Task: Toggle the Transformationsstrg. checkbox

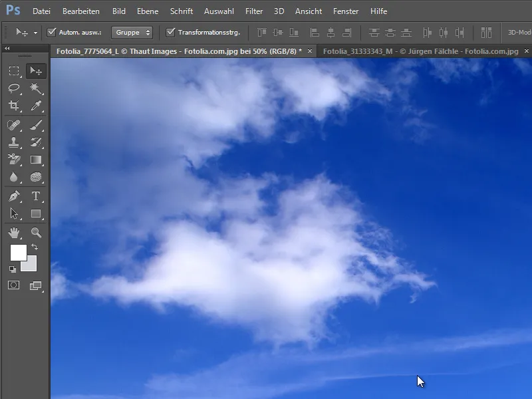Action: [x=170, y=33]
